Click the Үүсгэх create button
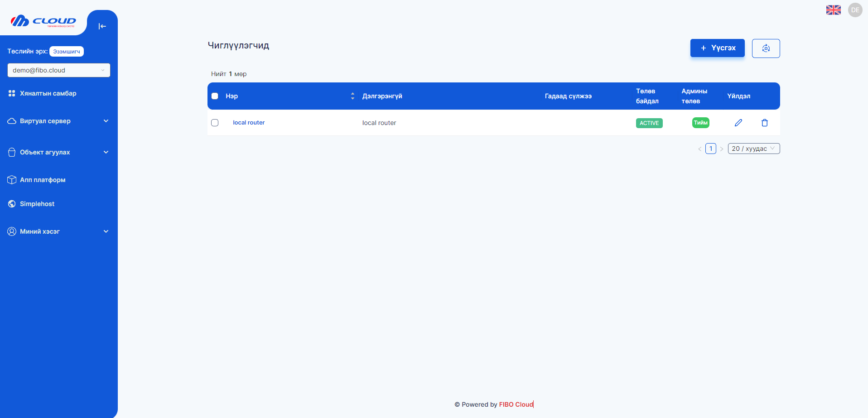The image size is (868, 418). click(717, 48)
